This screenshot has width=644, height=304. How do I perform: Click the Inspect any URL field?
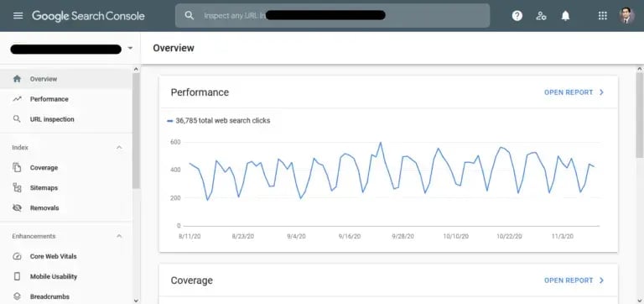coord(332,16)
